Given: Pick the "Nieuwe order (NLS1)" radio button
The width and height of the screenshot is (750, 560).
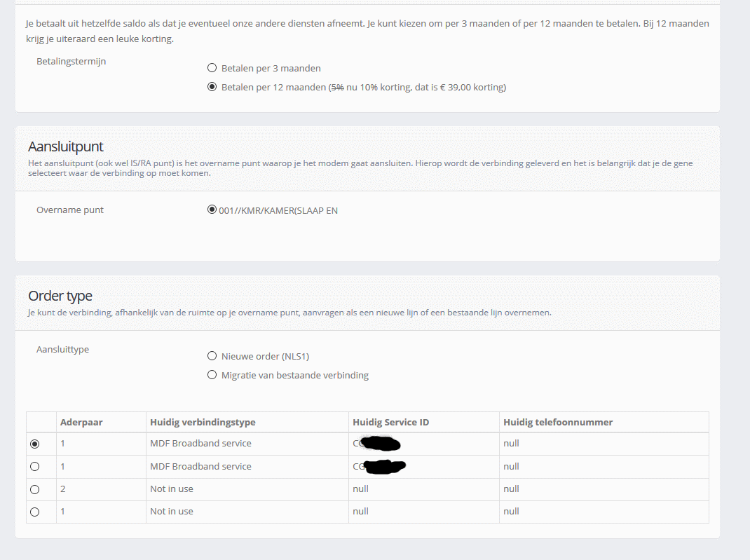Looking at the screenshot, I should tap(212, 356).
